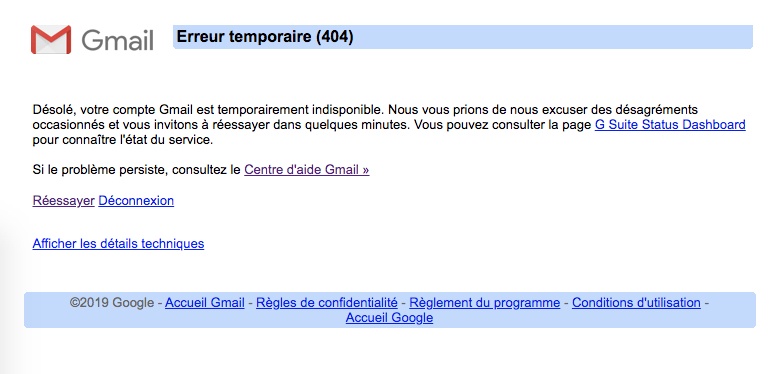
Task: Click the ©2019 Google copyright text
Action: click(112, 303)
